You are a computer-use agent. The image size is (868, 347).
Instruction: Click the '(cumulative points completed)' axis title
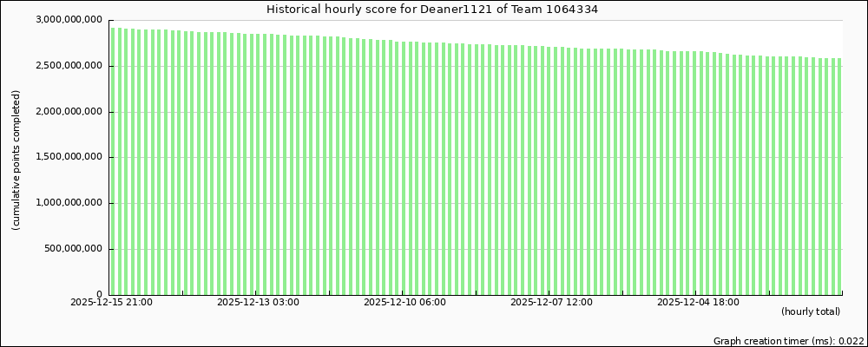click(16, 160)
